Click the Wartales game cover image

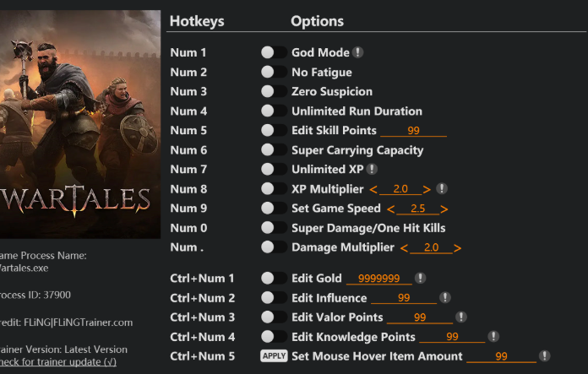tap(79, 123)
